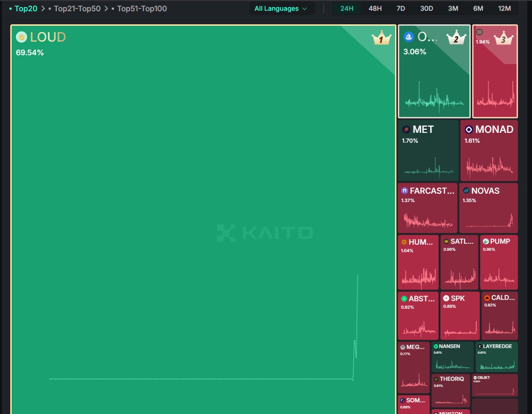Open the All Languages dropdown
The height and width of the screenshot is (414, 532).
(281, 8)
